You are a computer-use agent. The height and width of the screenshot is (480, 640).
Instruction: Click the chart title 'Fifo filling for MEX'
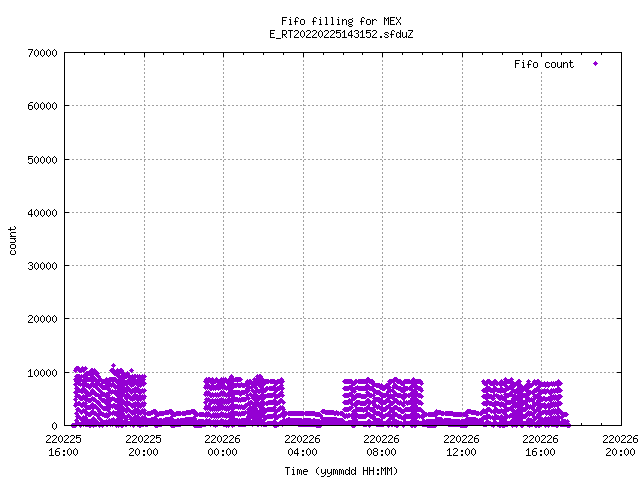(x=341, y=21)
